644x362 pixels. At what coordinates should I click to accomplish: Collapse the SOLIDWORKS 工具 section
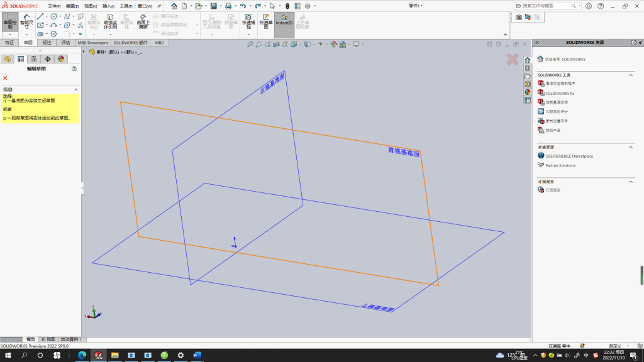point(631,75)
